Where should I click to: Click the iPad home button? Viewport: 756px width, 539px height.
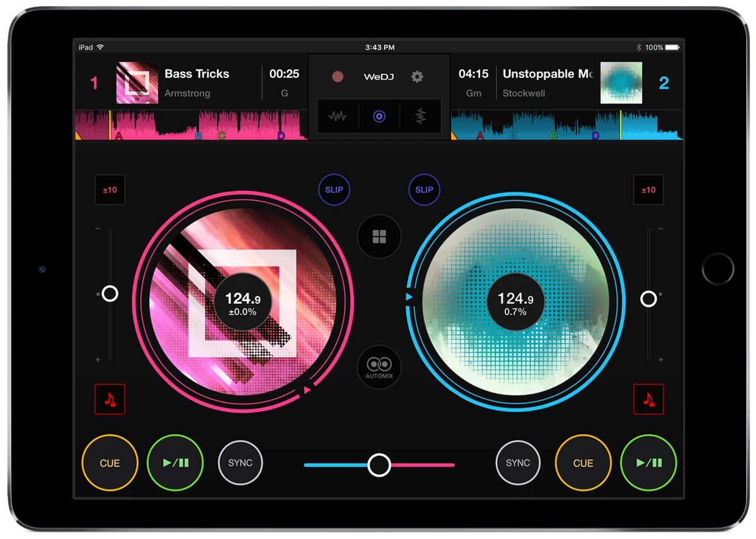tap(718, 269)
